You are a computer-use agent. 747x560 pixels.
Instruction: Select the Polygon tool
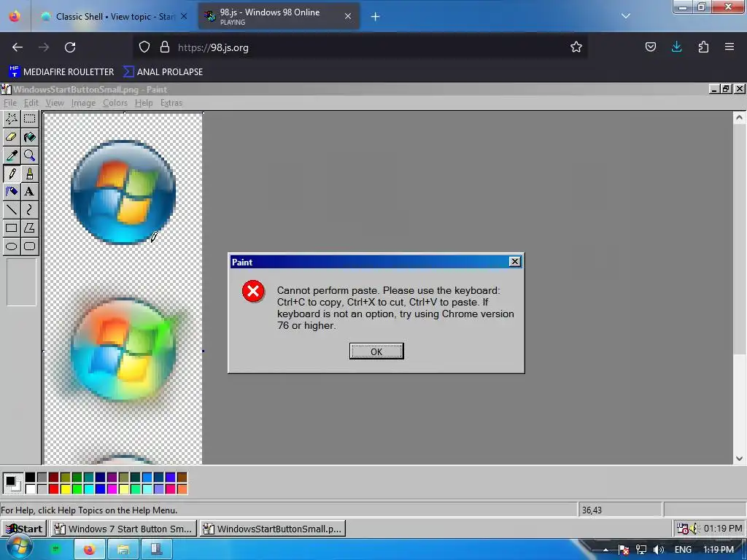click(x=29, y=227)
